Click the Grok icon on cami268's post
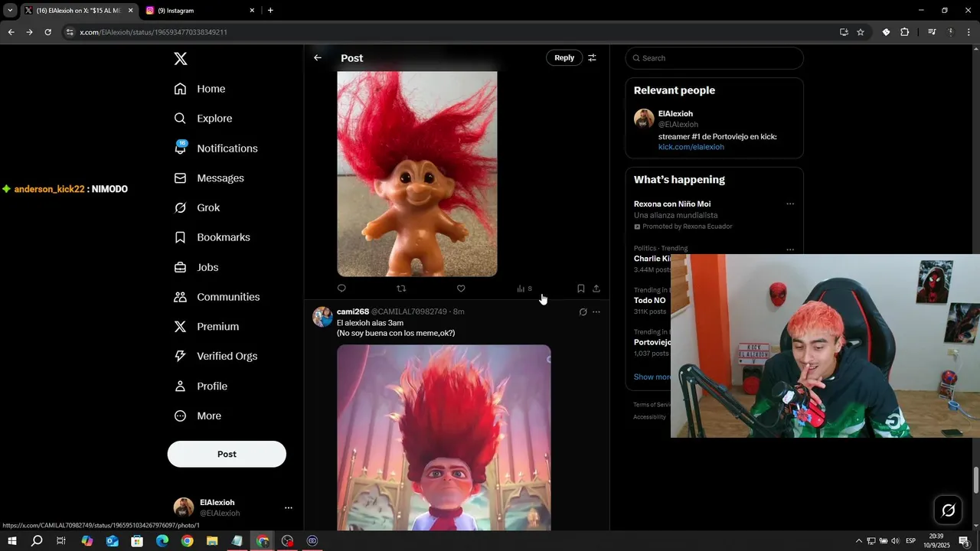This screenshot has width=980, height=551. 583,312
